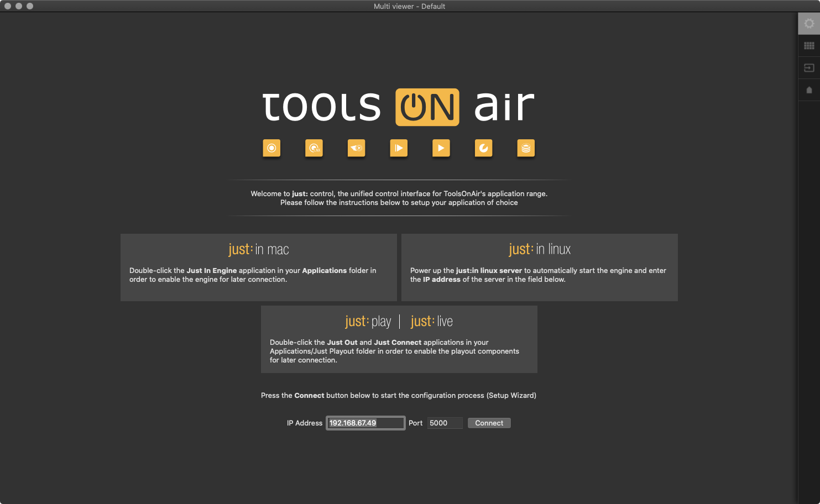Viewport: 820px width, 504px height.
Task: Click the just:live heading
Action: click(x=432, y=321)
